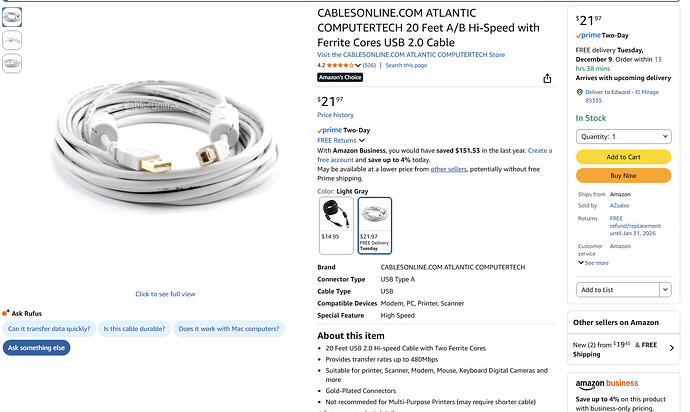Click the share icon near product title

click(x=547, y=78)
